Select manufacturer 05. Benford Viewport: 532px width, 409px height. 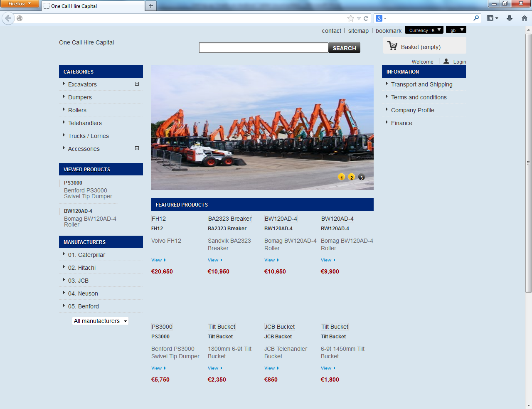[x=84, y=306]
